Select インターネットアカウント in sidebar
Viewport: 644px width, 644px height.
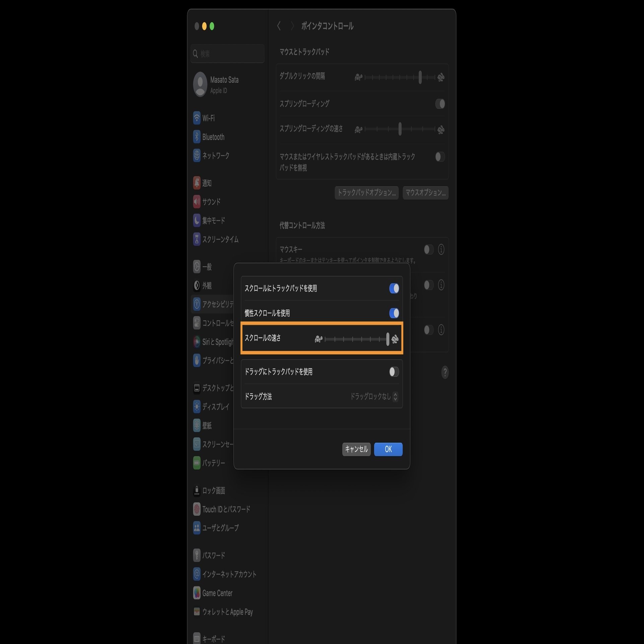point(229,574)
